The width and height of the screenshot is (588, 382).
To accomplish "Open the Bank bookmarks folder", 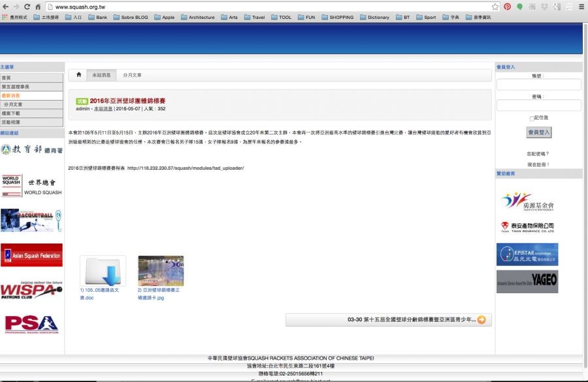I will click(97, 17).
